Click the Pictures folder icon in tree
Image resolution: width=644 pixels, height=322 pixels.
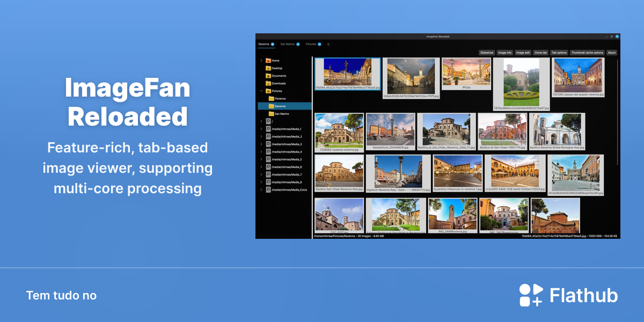point(268,91)
